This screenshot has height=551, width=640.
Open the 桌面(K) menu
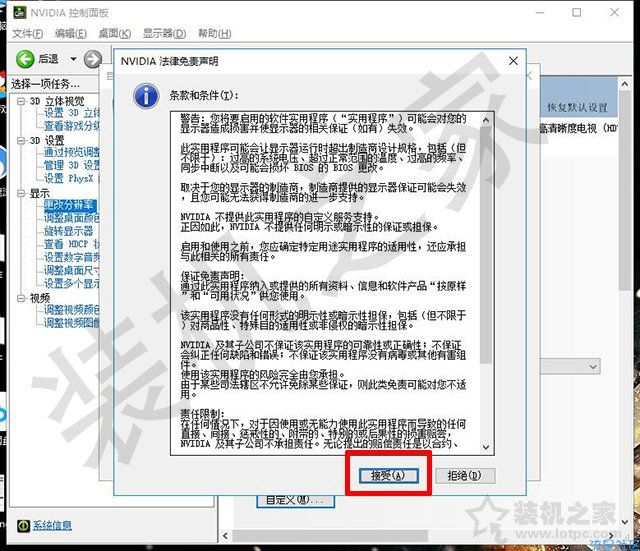(x=115, y=33)
